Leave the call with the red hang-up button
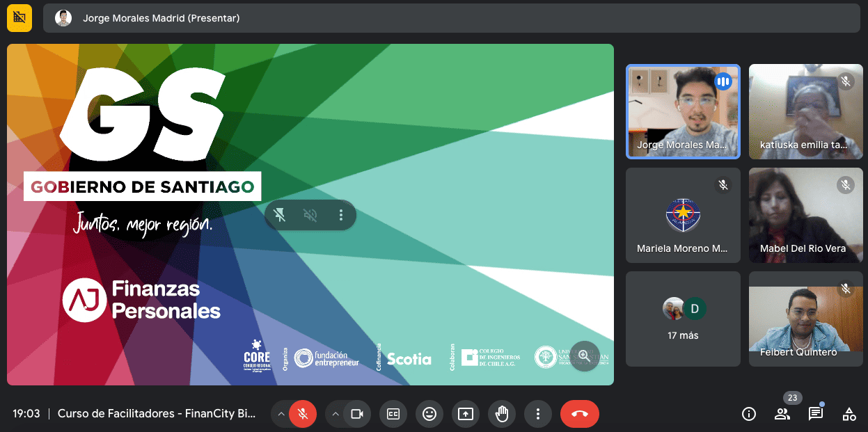 tap(580, 414)
